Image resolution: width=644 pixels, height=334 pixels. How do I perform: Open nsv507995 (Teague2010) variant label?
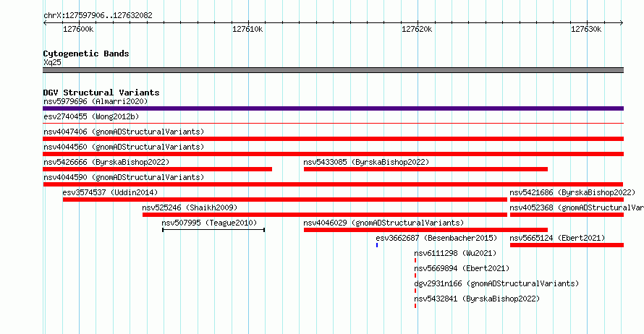tap(209, 223)
